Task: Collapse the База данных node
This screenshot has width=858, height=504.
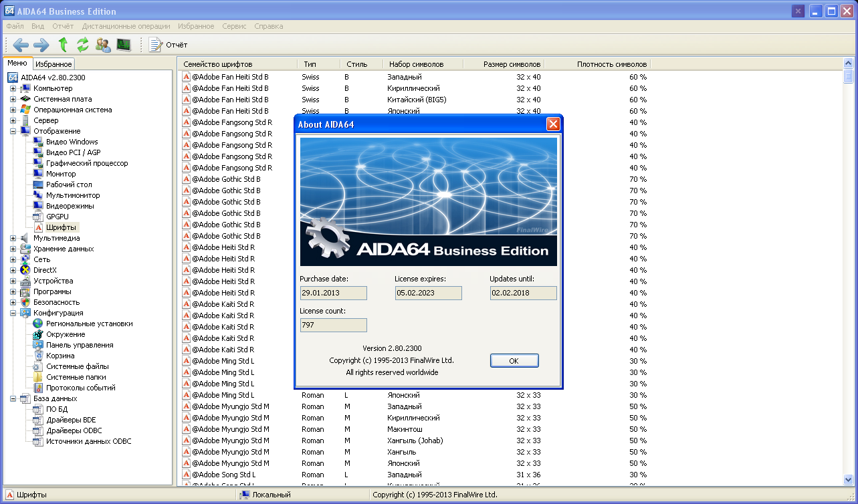Action: 13,398
